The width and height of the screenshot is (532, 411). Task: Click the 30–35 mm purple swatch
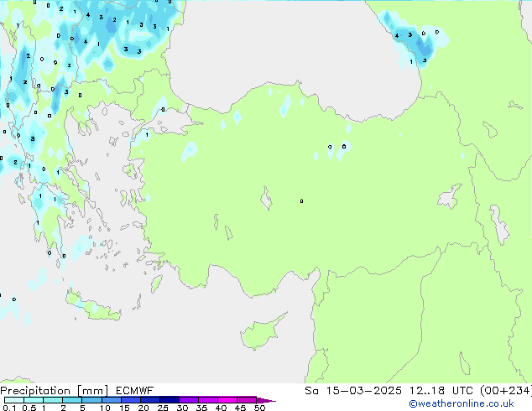click(x=188, y=400)
